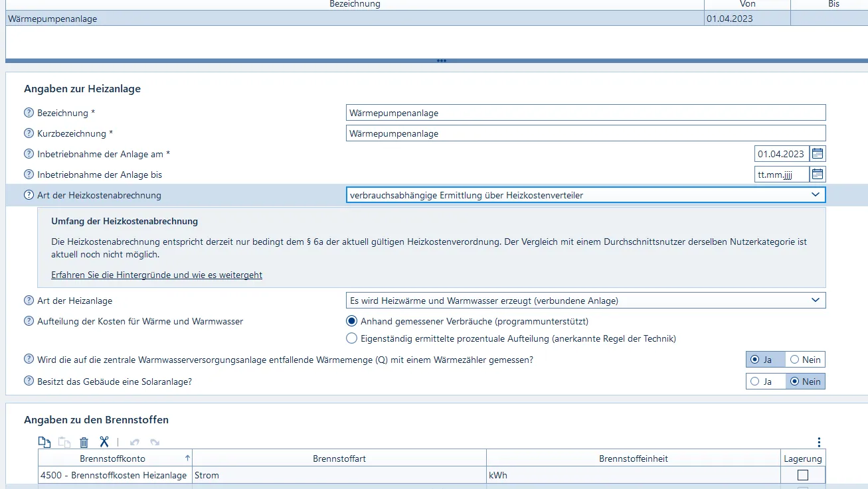Viewport: 868px width, 489px height.
Task: Select 'Anhand gemessener Verbräuche' radio option
Action: tap(352, 321)
